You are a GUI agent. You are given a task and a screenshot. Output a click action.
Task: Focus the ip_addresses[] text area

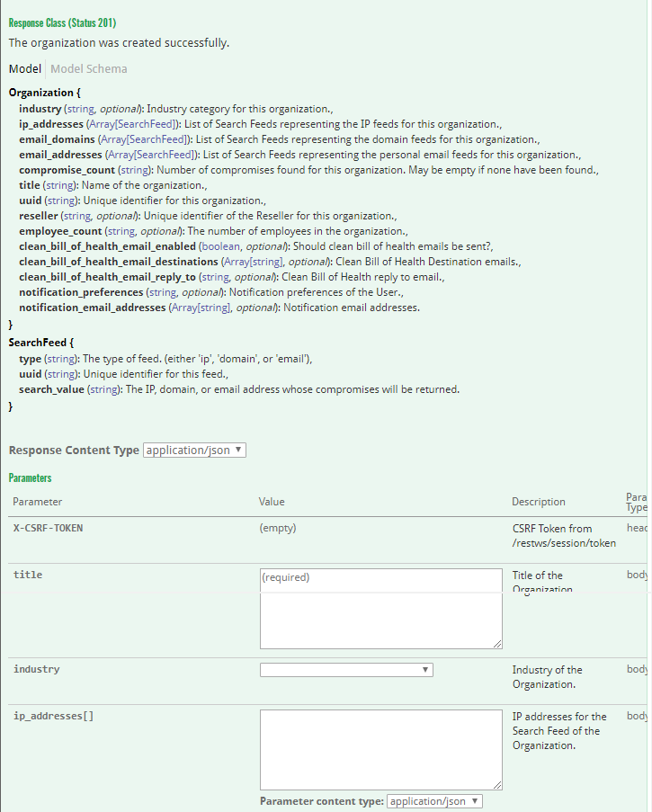click(380, 749)
